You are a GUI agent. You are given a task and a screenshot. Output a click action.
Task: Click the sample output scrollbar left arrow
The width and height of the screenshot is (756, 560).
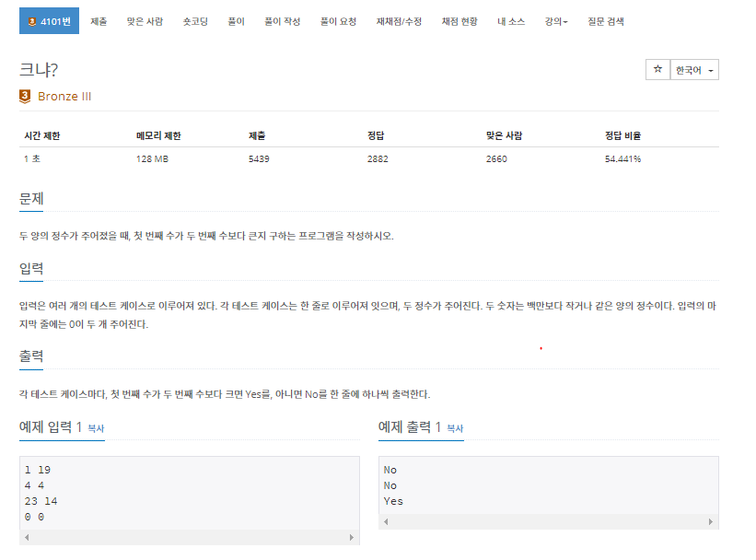(x=386, y=521)
